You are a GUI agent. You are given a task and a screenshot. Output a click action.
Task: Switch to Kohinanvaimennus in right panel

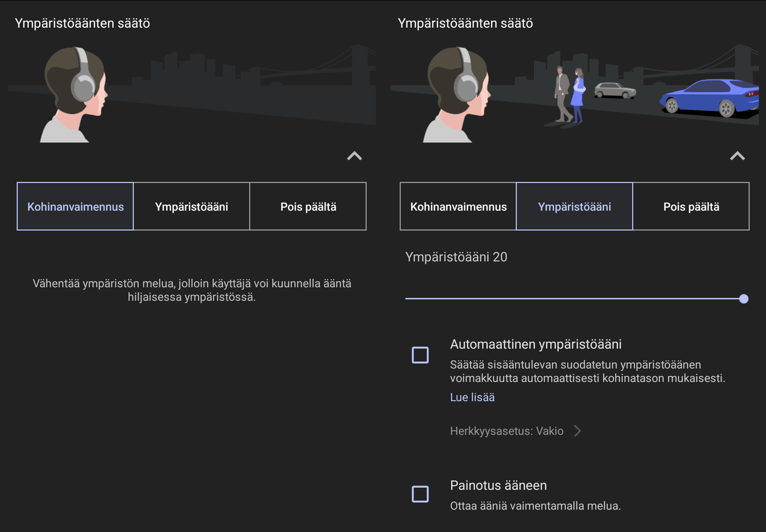[458, 207]
